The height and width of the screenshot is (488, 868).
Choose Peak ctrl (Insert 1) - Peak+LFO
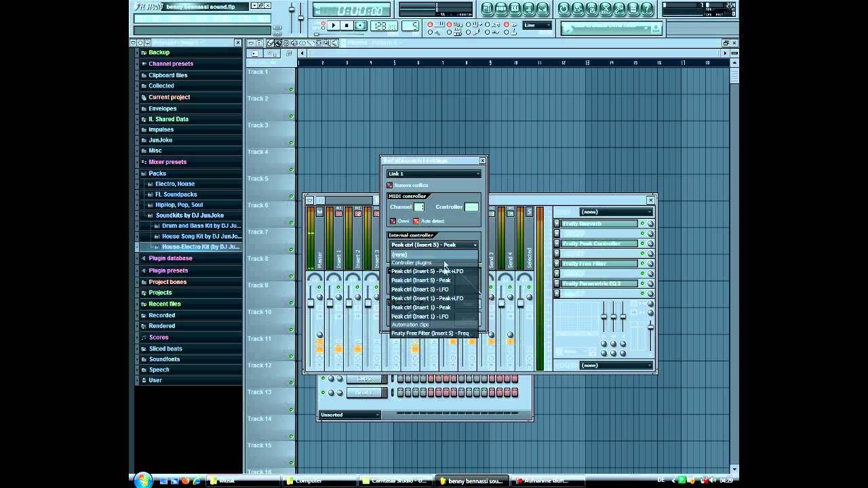point(434,298)
